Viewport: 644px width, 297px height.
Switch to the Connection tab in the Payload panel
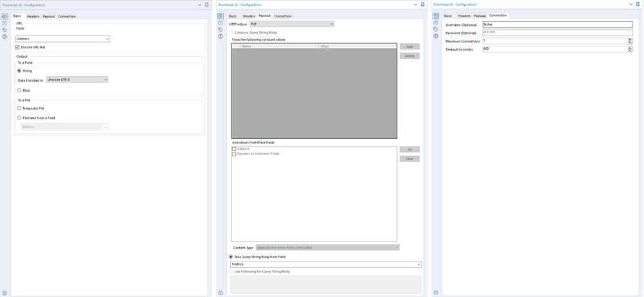[x=282, y=16]
